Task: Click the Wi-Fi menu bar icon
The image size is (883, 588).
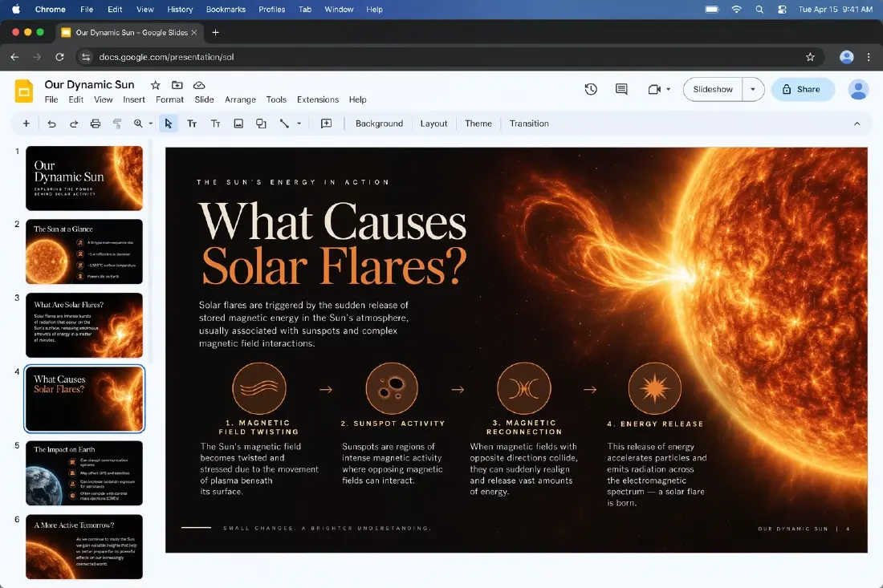Action: pos(737,9)
